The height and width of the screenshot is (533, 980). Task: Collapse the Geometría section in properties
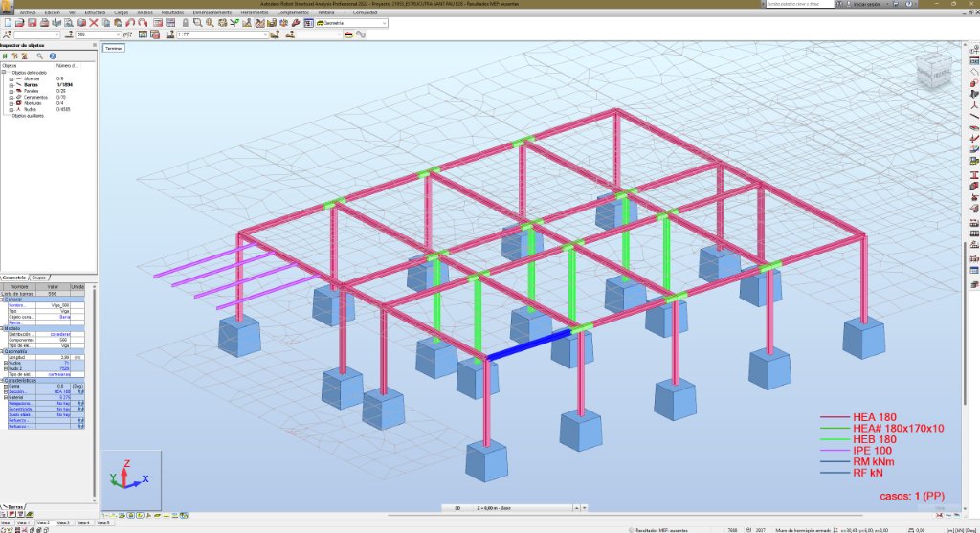pyautogui.click(x=3, y=352)
